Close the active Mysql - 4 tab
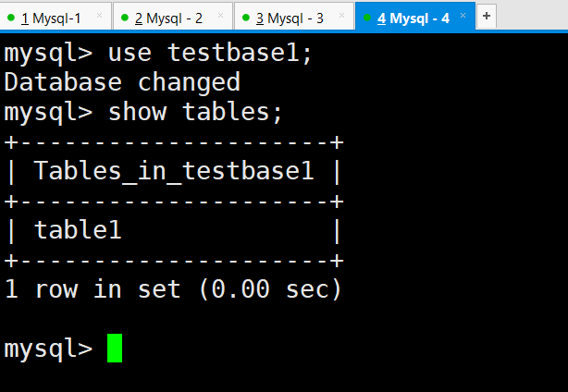This screenshot has width=568, height=392. click(x=463, y=16)
